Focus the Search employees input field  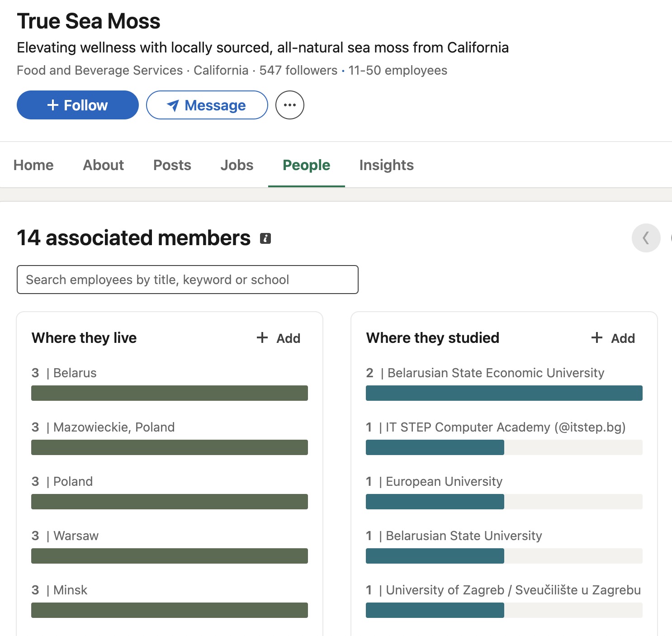(x=188, y=280)
